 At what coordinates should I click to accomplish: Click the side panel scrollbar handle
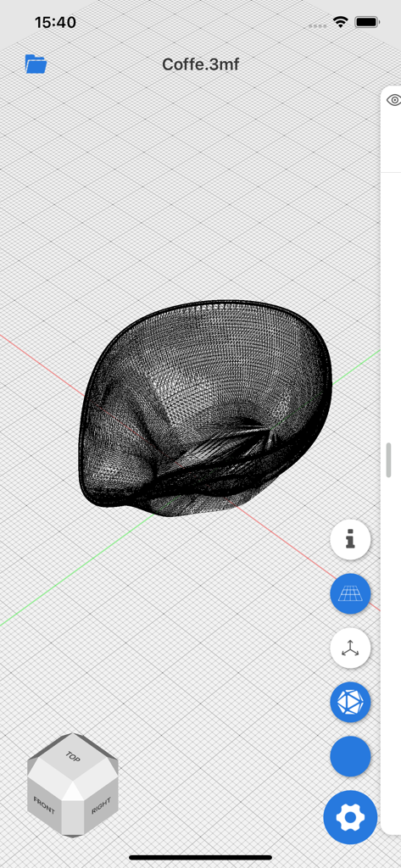click(389, 459)
